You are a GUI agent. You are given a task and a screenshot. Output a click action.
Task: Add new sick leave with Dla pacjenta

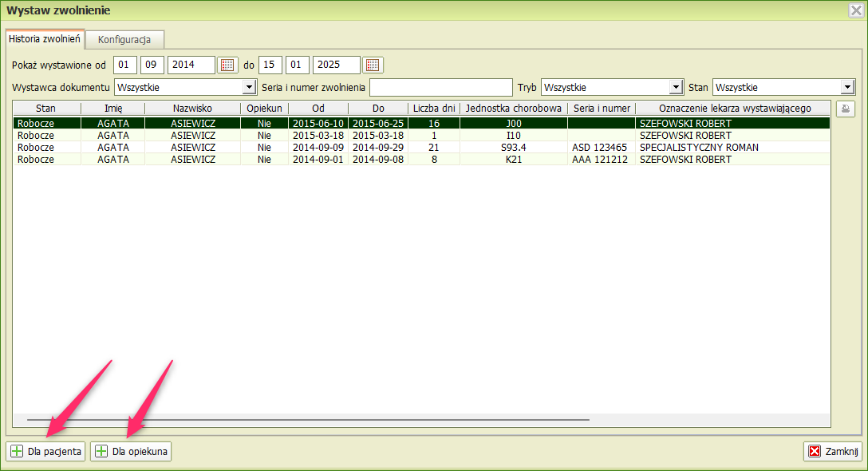pyautogui.click(x=46, y=452)
